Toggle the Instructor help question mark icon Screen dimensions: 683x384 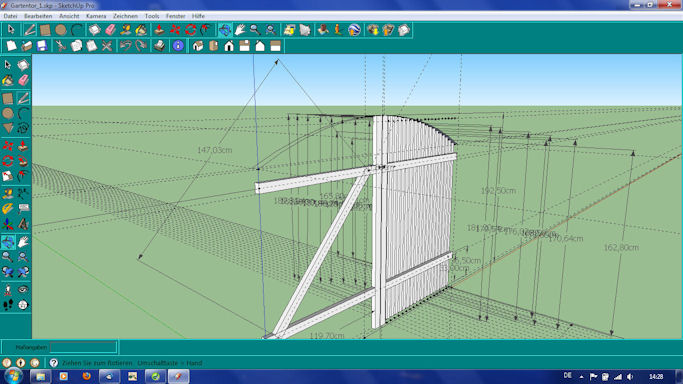point(54,363)
